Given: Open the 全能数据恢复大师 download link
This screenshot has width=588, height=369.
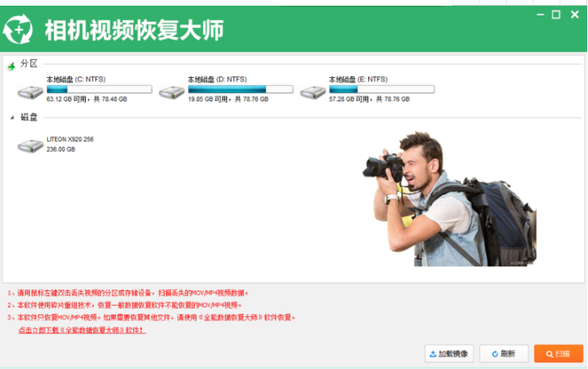Looking at the screenshot, I should click(81, 331).
